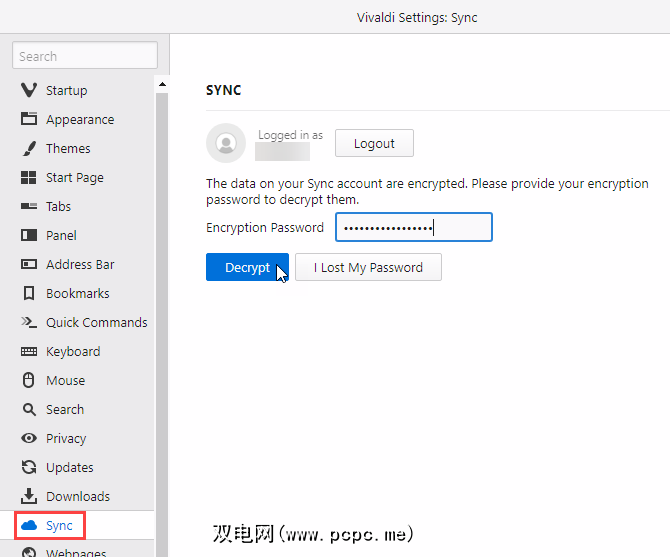Open the Startup settings section

67,91
